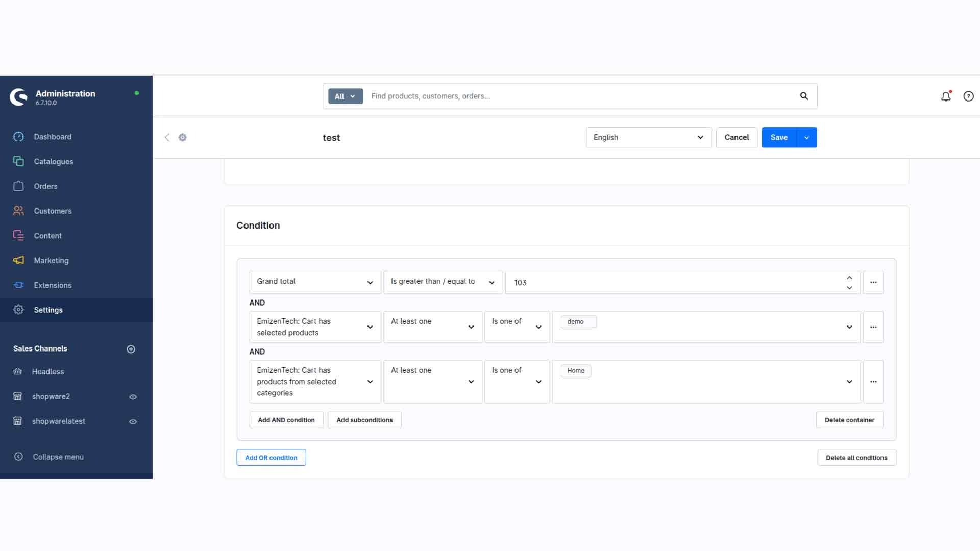Click the Save button
This screenshot has height=551, width=980.
[779, 137]
